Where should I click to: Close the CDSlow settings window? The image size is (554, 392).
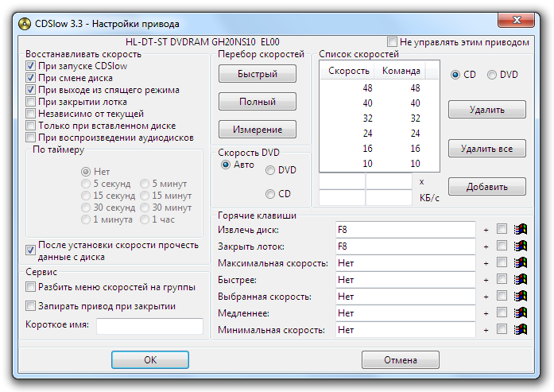(x=516, y=20)
